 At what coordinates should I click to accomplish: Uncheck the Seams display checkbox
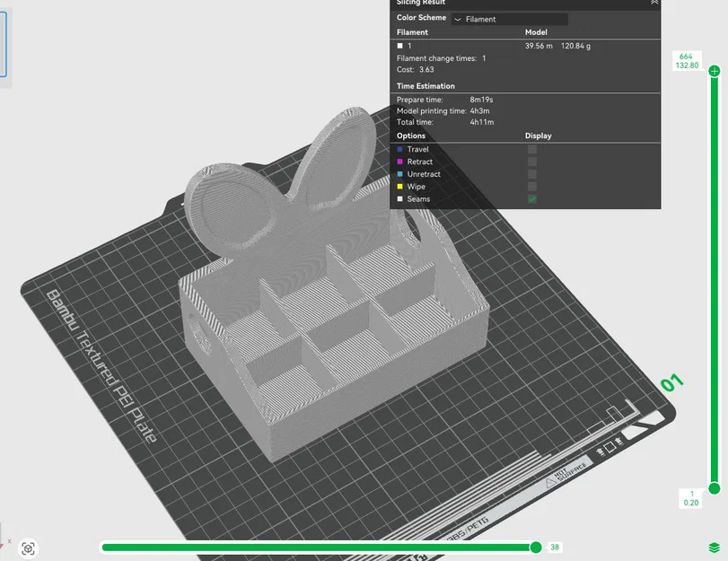[532, 198]
